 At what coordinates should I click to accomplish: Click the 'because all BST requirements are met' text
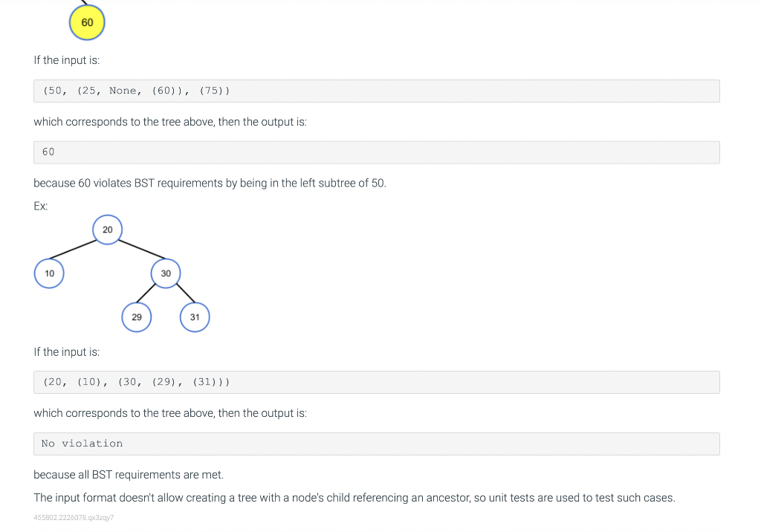[129, 474]
